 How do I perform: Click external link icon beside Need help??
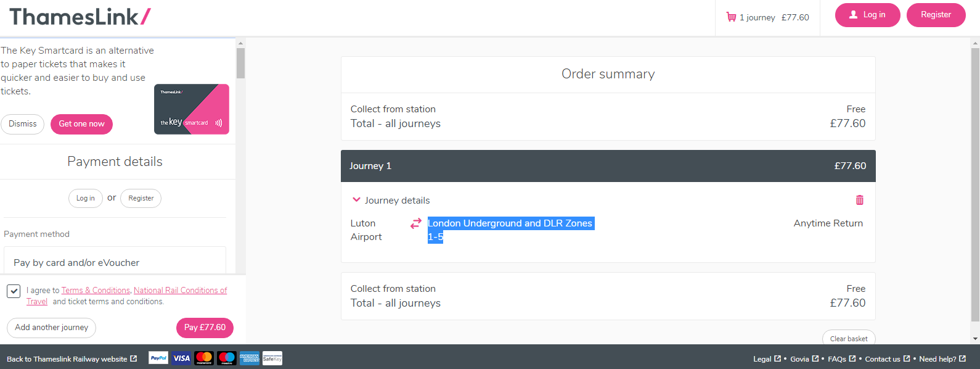[x=962, y=359]
